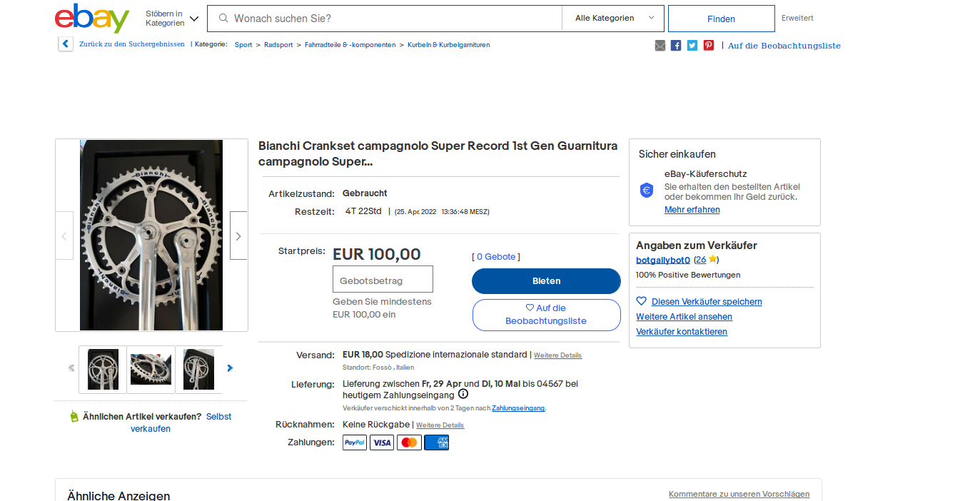980x501 pixels.
Task: Open delivery info icon
Action: (x=463, y=394)
